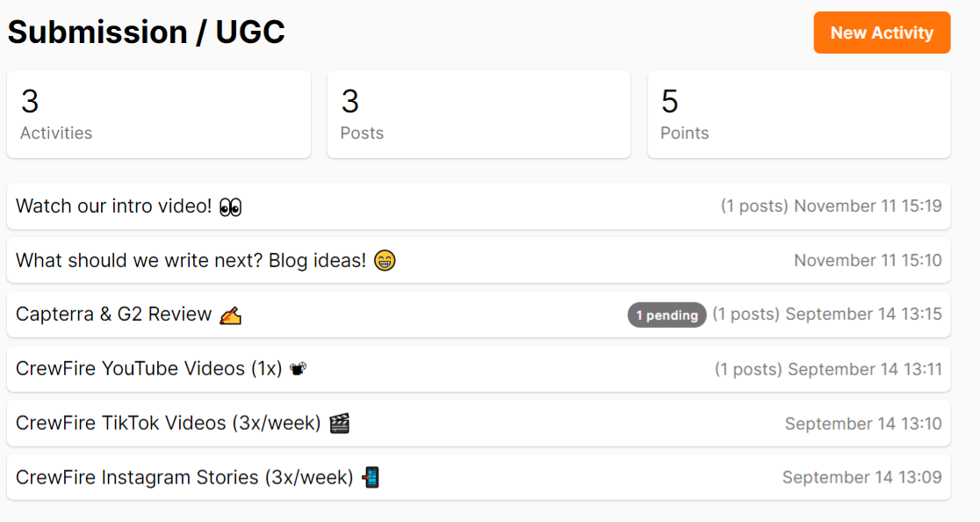Select the 5 Points stat card
980x522 pixels.
799,114
